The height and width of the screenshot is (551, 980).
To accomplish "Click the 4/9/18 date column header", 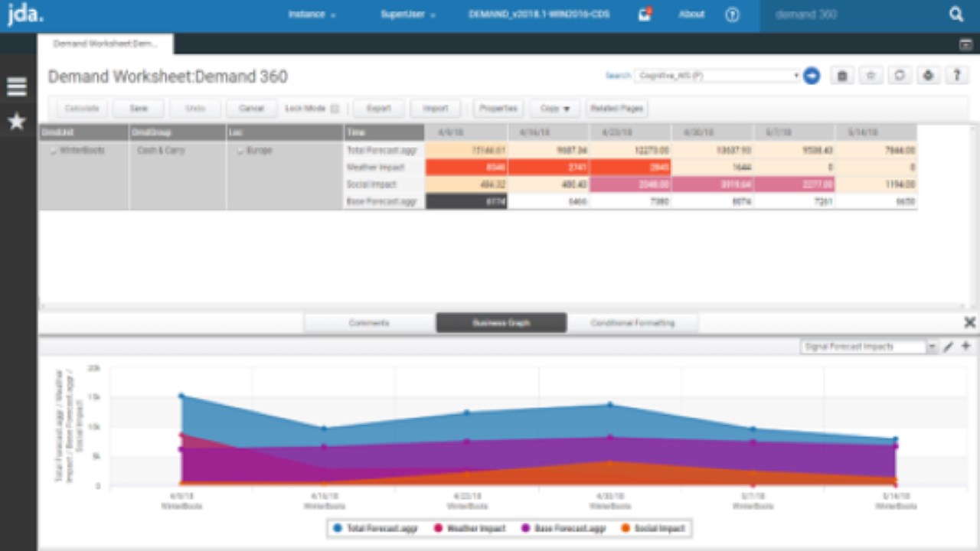I will [x=465, y=132].
